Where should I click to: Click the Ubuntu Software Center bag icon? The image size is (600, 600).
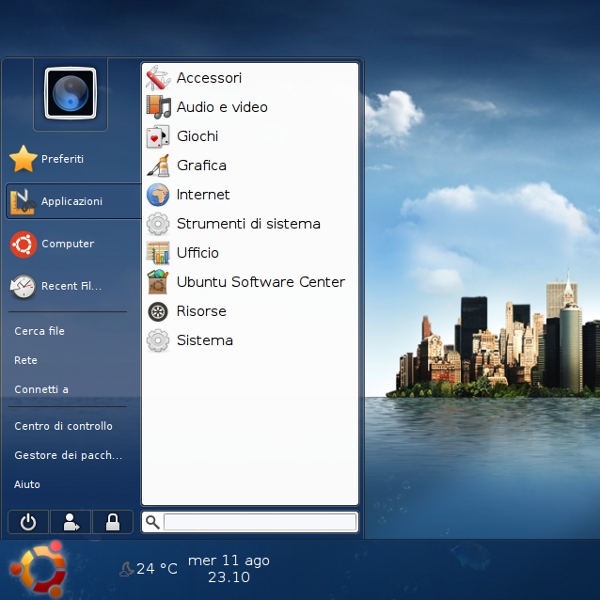pos(158,282)
